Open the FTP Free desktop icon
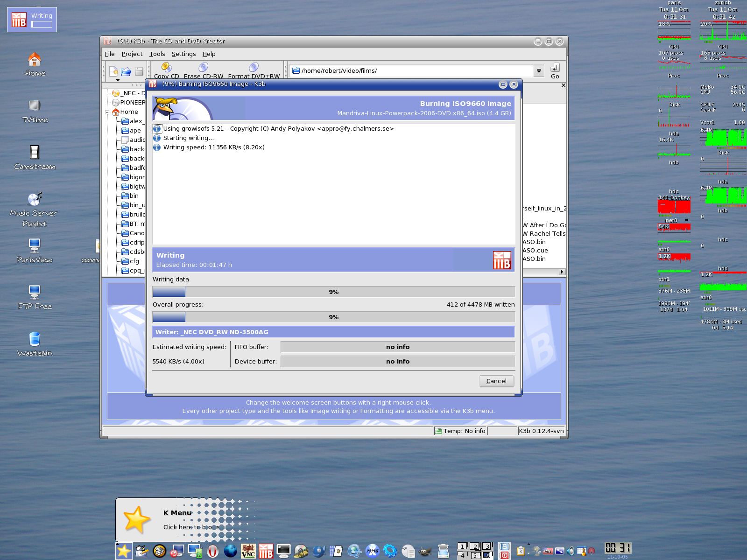 point(35,297)
